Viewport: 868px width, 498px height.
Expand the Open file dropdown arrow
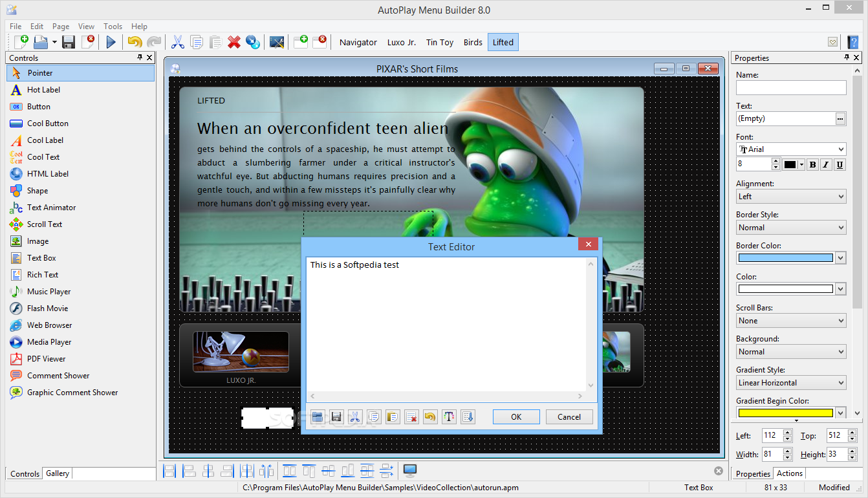click(54, 43)
